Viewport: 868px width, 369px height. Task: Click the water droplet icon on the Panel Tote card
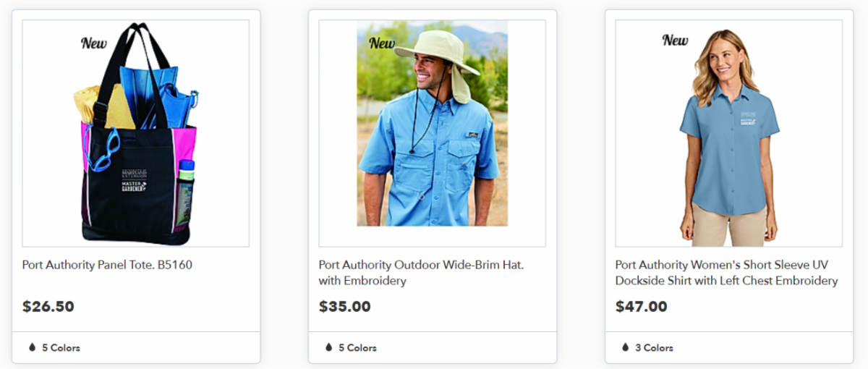[32, 348]
